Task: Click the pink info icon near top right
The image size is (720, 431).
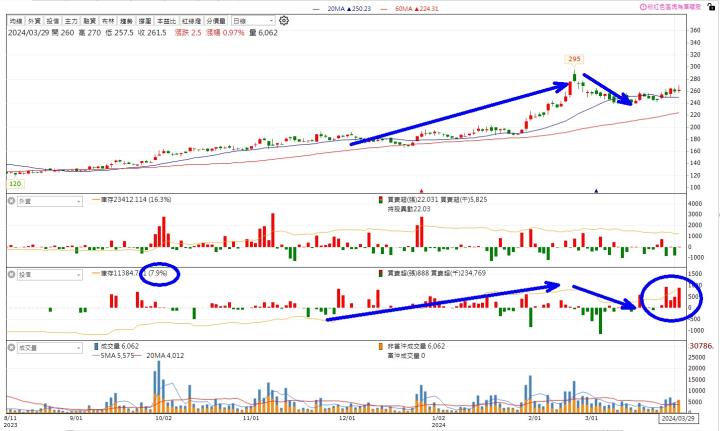Action: point(643,7)
